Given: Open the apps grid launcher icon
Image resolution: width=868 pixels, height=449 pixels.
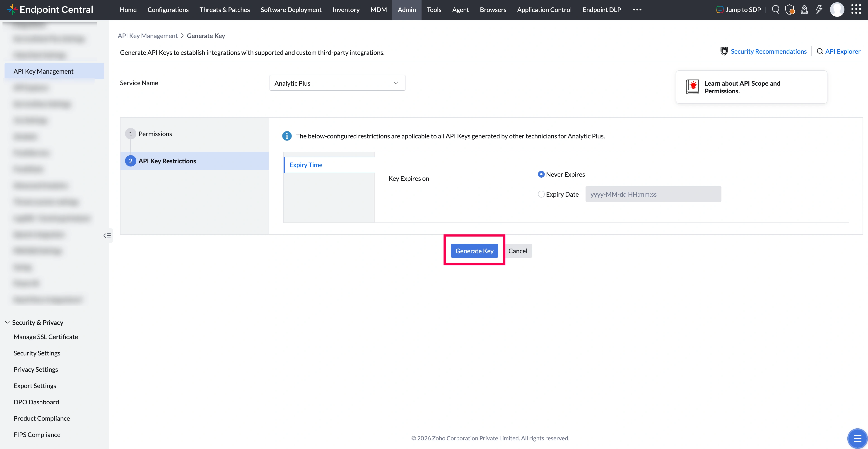Looking at the screenshot, I should (x=856, y=10).
